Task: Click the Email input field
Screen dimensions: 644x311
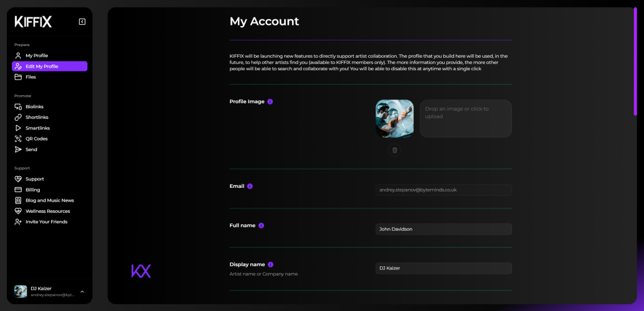Action: coord(443,190)
